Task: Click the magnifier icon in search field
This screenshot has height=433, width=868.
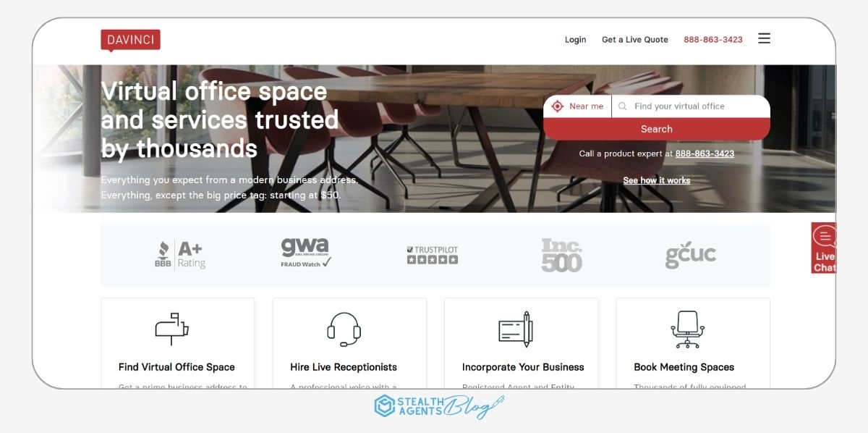Action: pyautogui.click(x=623, y=106)
